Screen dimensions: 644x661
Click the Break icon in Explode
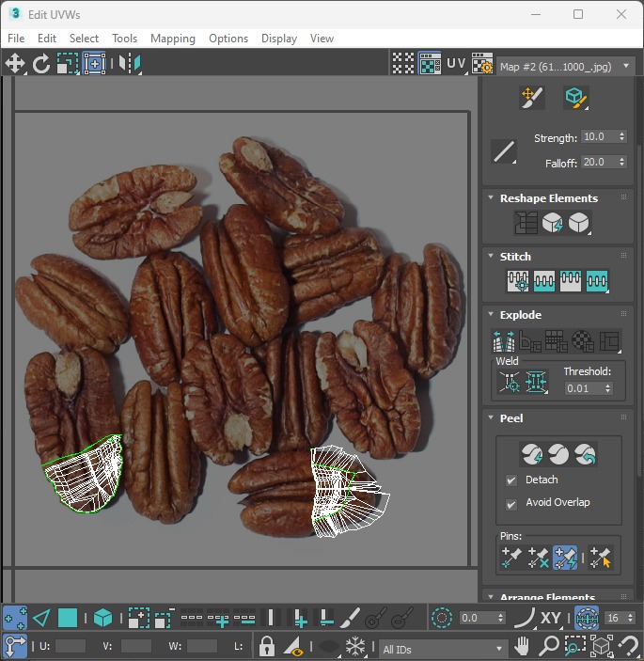(504, 341)
